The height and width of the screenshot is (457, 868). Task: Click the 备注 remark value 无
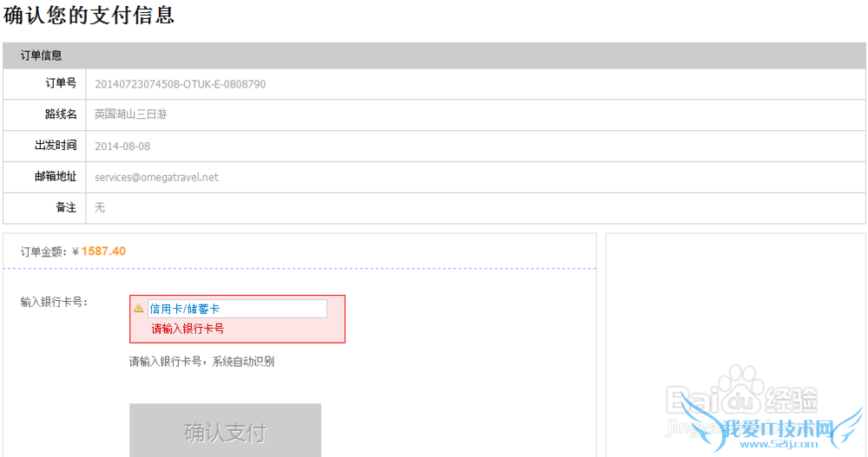[100, 208]
